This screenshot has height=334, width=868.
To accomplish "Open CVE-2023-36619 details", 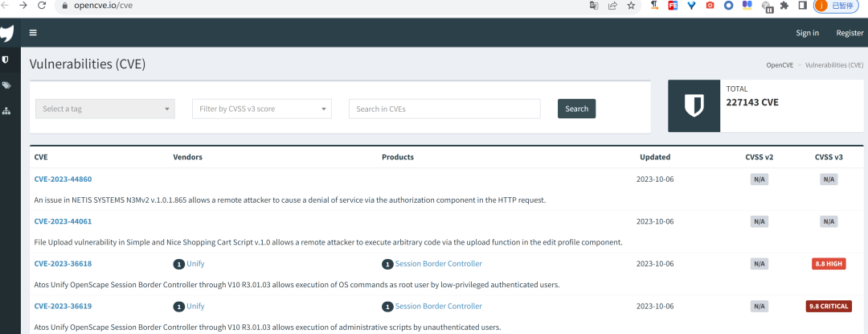I will click(x=63, y=306).
